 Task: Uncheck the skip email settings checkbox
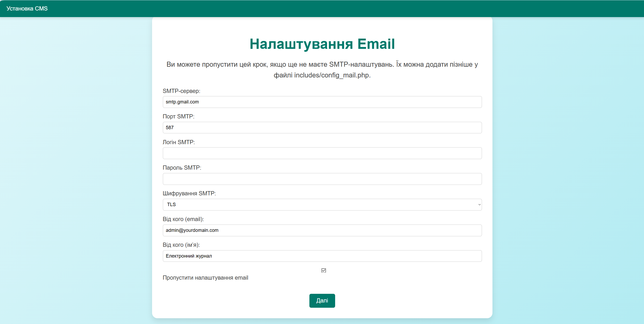pos(324,270)
